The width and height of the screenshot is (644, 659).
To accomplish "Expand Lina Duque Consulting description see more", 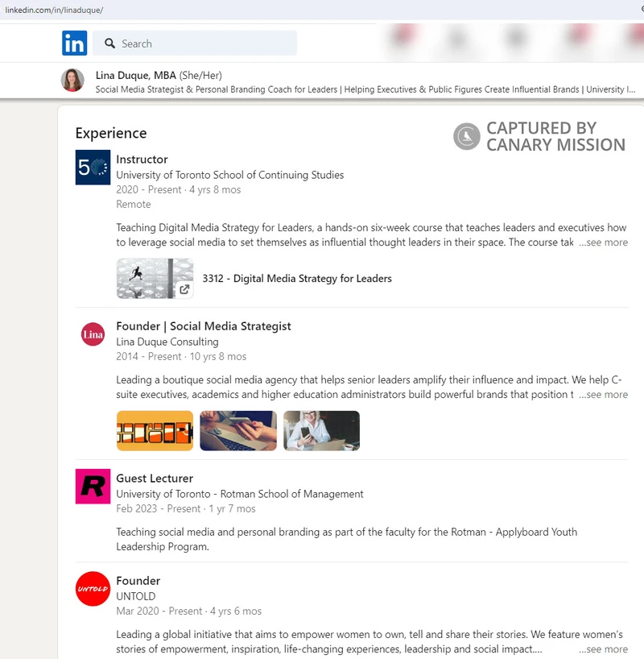I will [603, 395].
